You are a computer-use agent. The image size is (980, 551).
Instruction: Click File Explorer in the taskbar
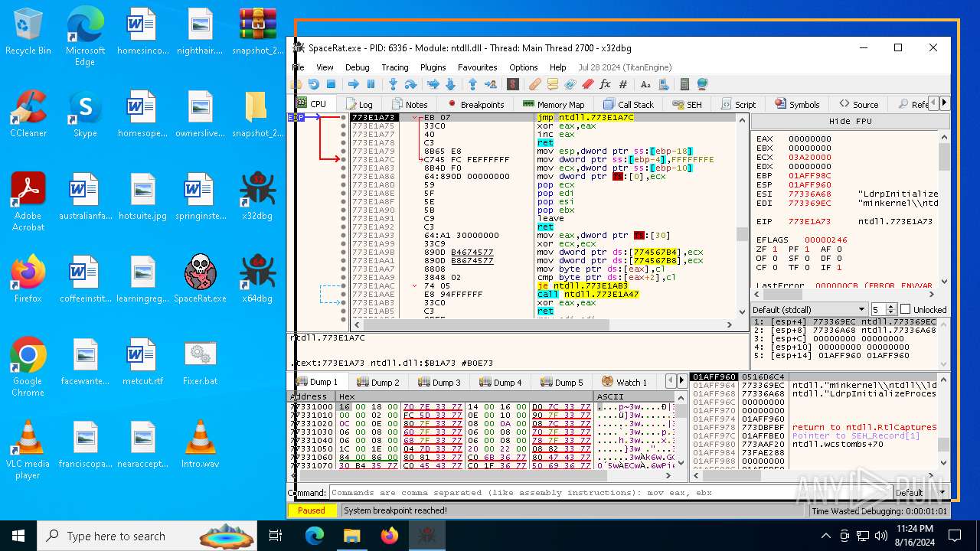(x=351, y=536)
